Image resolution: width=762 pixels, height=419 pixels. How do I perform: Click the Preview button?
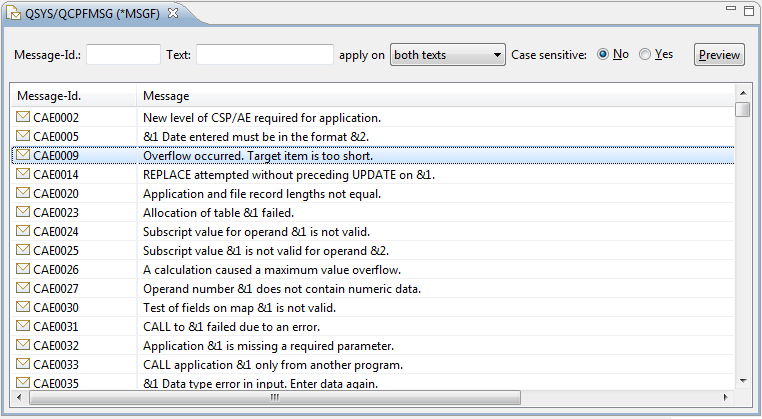[719, 55]
